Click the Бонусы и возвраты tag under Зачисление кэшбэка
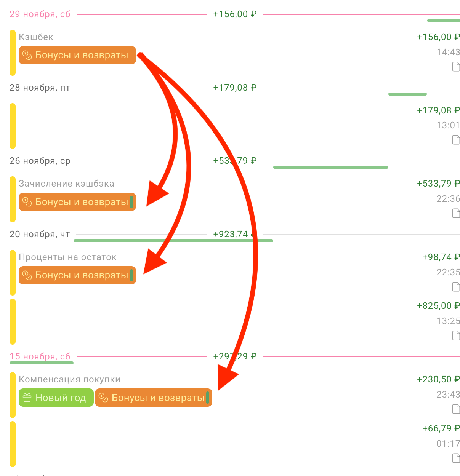Viewport: 460px width, 476px height. point(77,202)
